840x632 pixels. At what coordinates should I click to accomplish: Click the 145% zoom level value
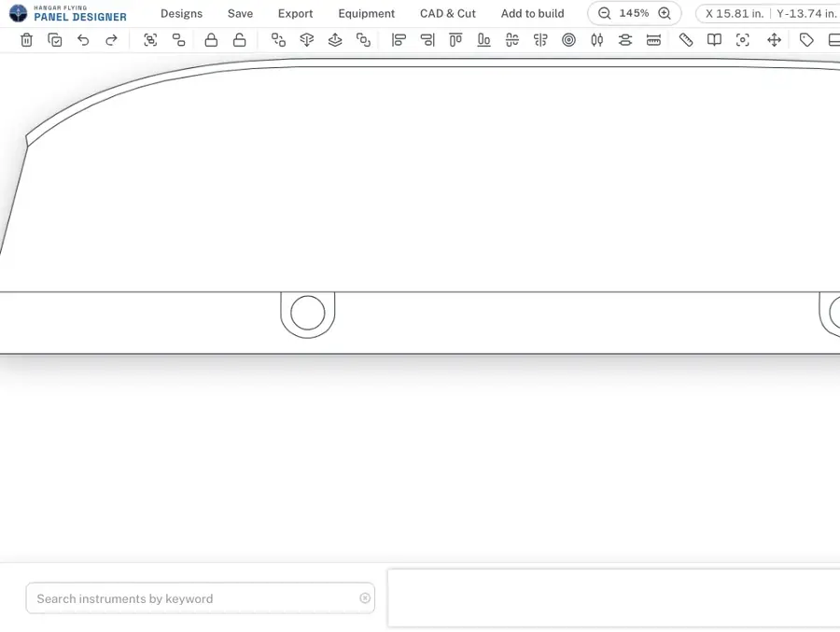(x=634, y=13)
